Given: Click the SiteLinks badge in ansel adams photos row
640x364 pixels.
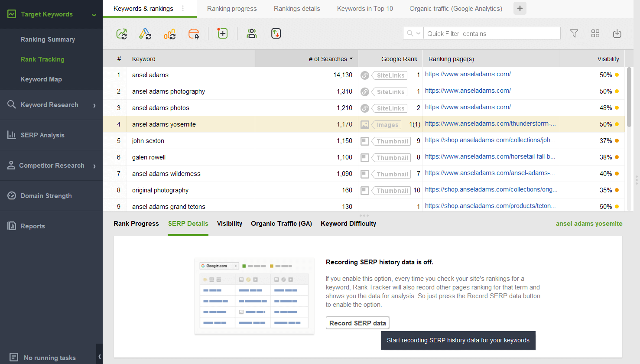Looking at the screenshot, I should [390, 108].
